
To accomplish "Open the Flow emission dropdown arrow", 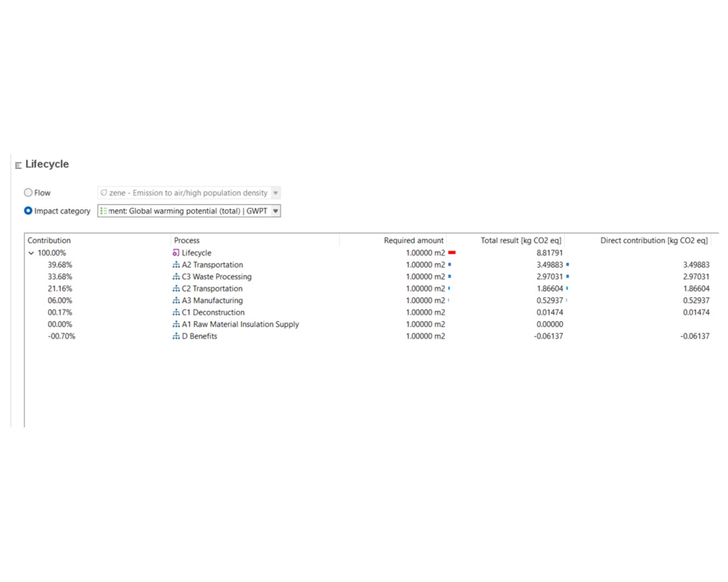I will (276, 192).
